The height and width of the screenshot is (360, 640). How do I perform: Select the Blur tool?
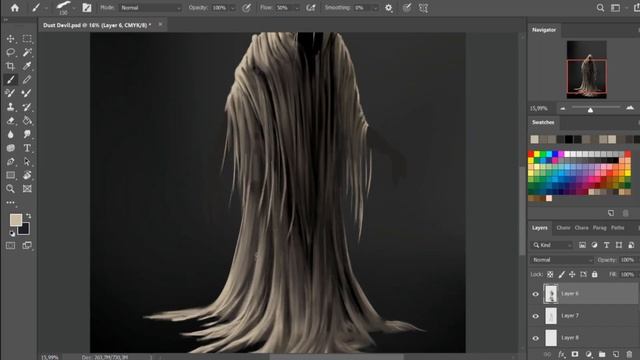coord(11,134)
